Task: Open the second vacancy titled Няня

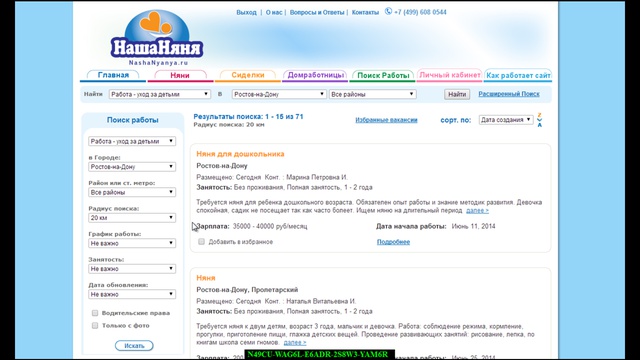Action: coord(205,278)
